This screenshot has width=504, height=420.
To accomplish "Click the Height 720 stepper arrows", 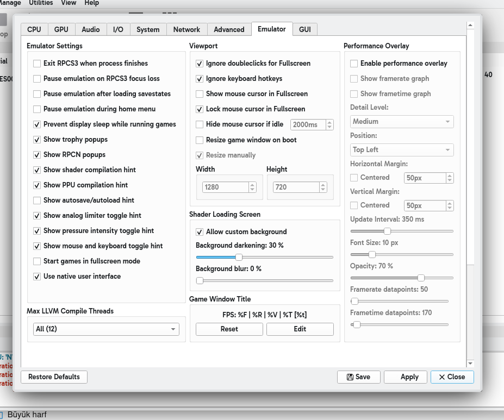I will [x=323, y=187].
